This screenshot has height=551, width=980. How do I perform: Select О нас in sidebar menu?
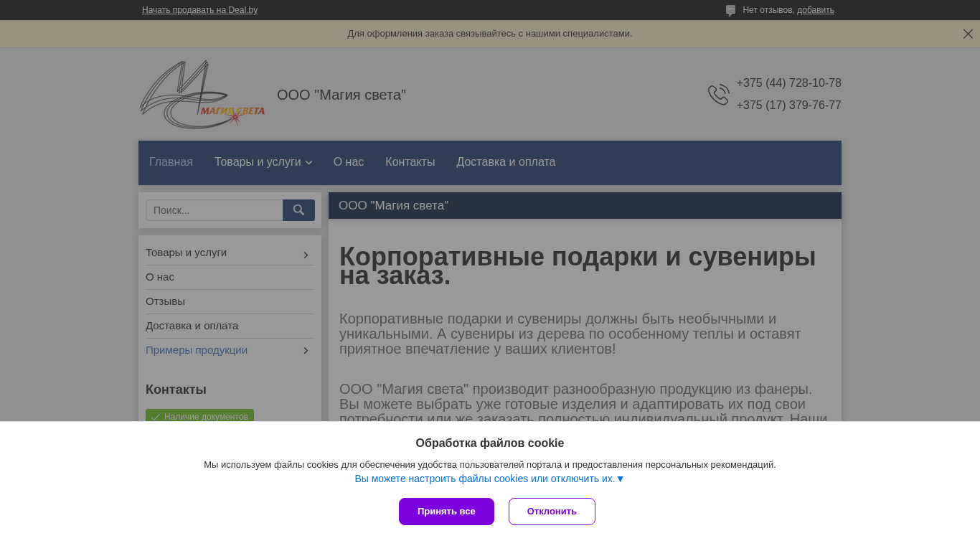point(160,277)
